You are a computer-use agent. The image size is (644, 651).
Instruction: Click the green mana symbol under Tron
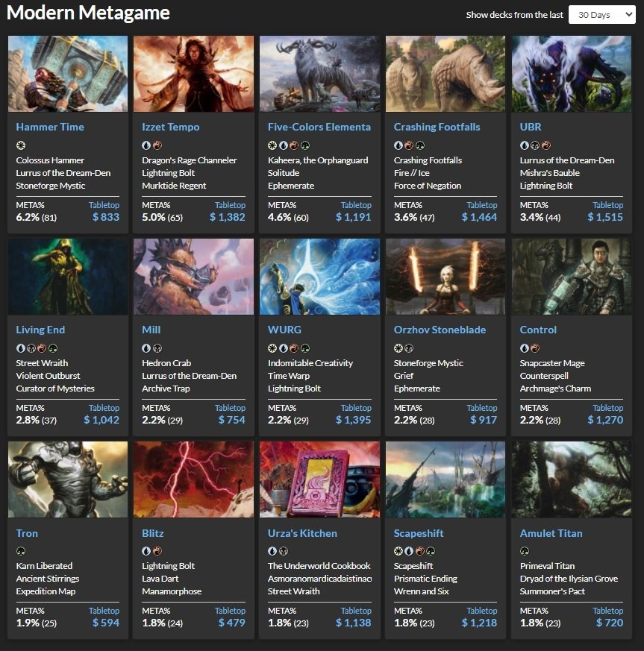21,551
